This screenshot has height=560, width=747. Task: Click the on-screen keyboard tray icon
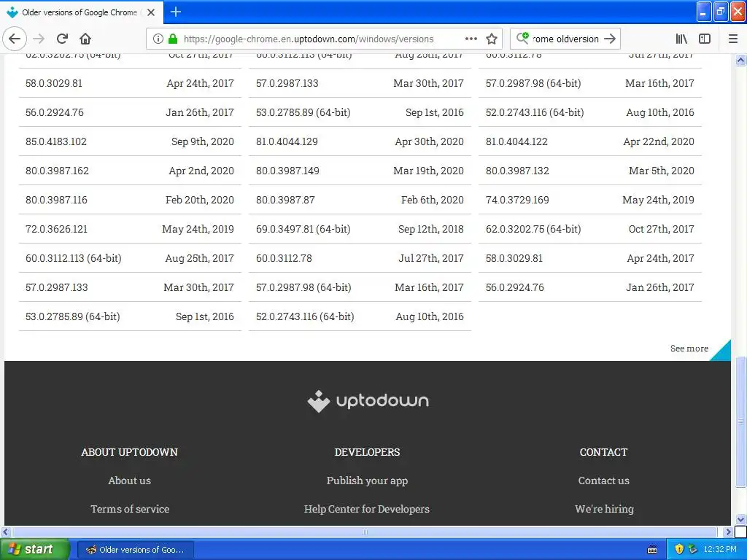pos(652,550)
